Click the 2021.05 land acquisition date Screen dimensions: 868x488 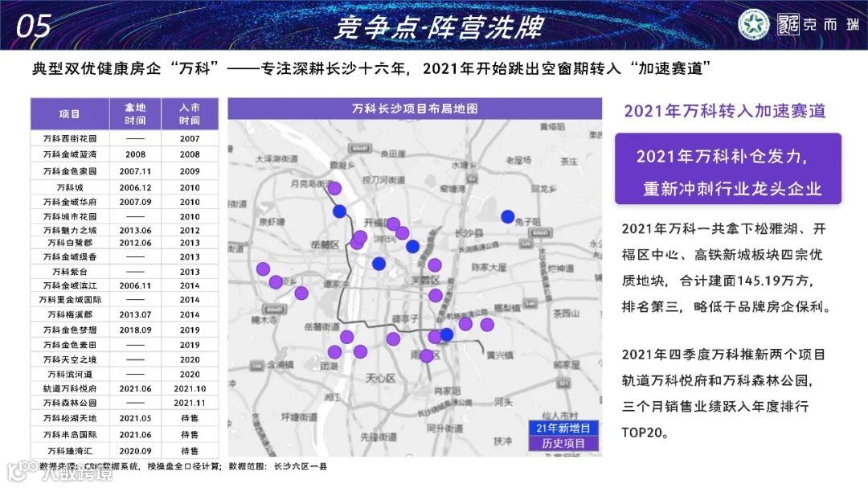pos(135,418)
